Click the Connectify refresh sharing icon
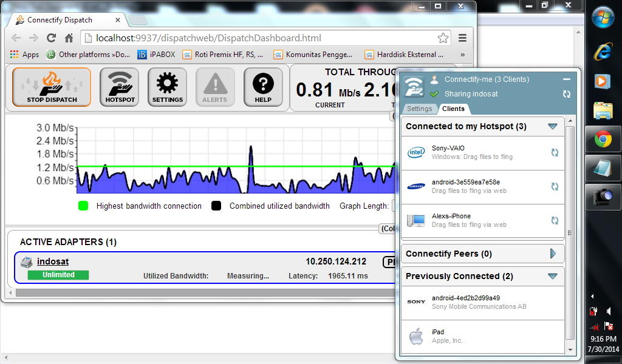The image size is (622, 364). [x=567, y=94]
